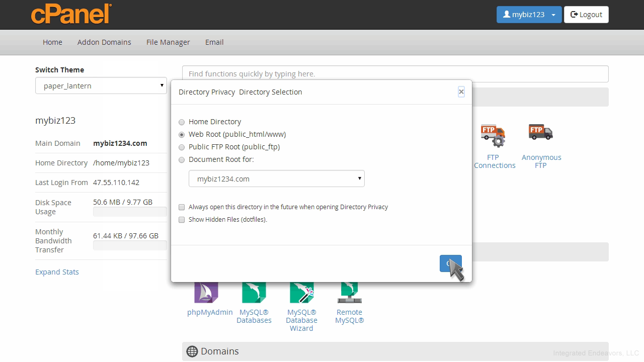Image resolution: width=644 pixels, height=362 pixels.
Task: Click the Domains globe icon
Action: [x=192, y=351]
